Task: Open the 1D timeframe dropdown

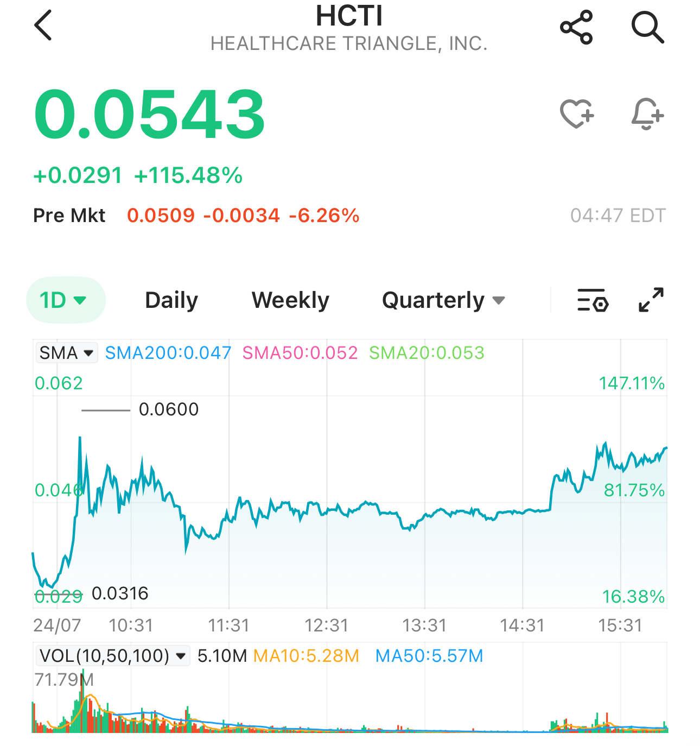Action: point(65,300)
